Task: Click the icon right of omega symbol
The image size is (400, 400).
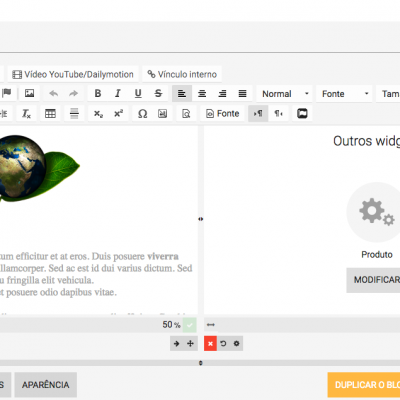Action: pos(162,114)
